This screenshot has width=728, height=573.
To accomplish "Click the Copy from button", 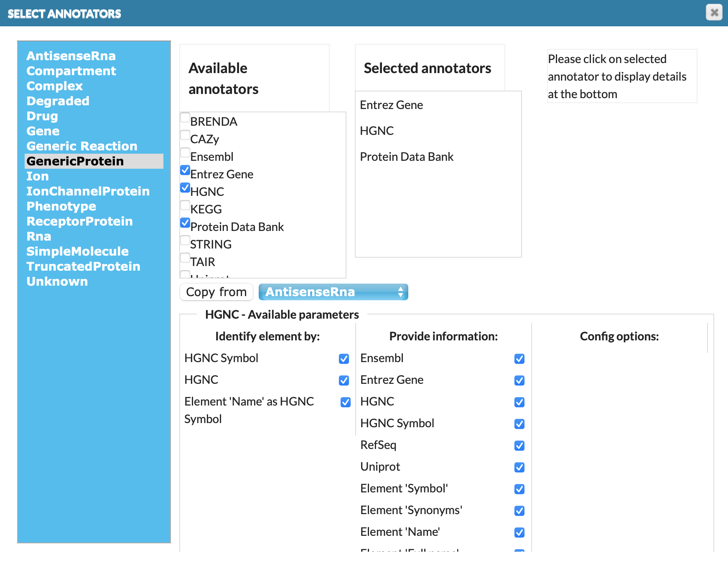I will click(216, 292).
